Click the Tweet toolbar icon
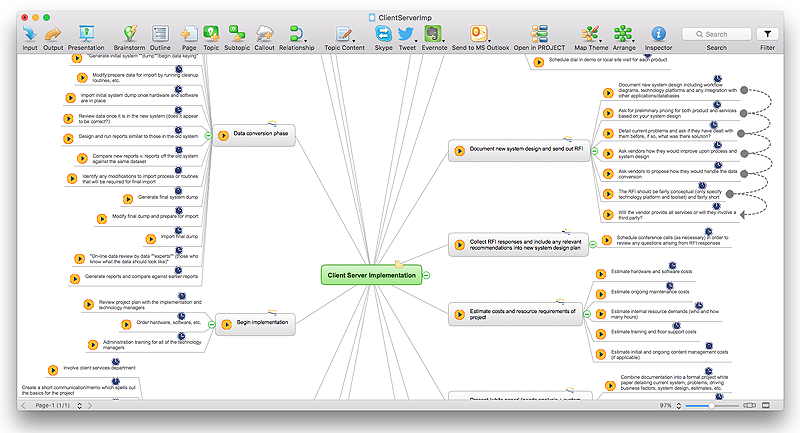This screenshot has width=800, height=433. tap(407, 34)
